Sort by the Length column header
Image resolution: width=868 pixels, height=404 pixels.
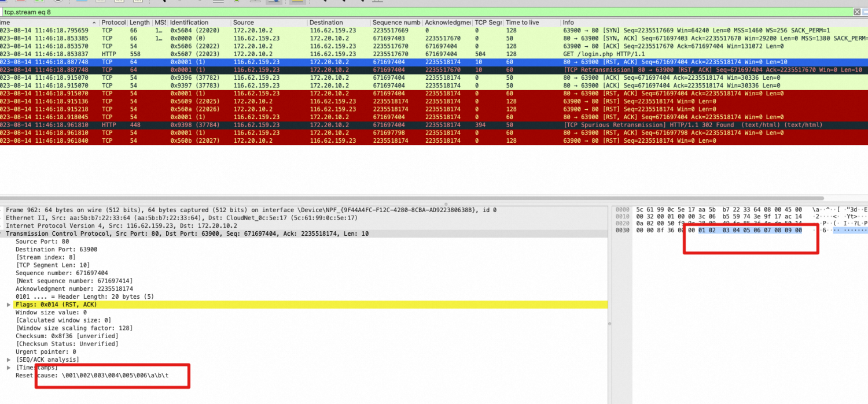(140, 23)
